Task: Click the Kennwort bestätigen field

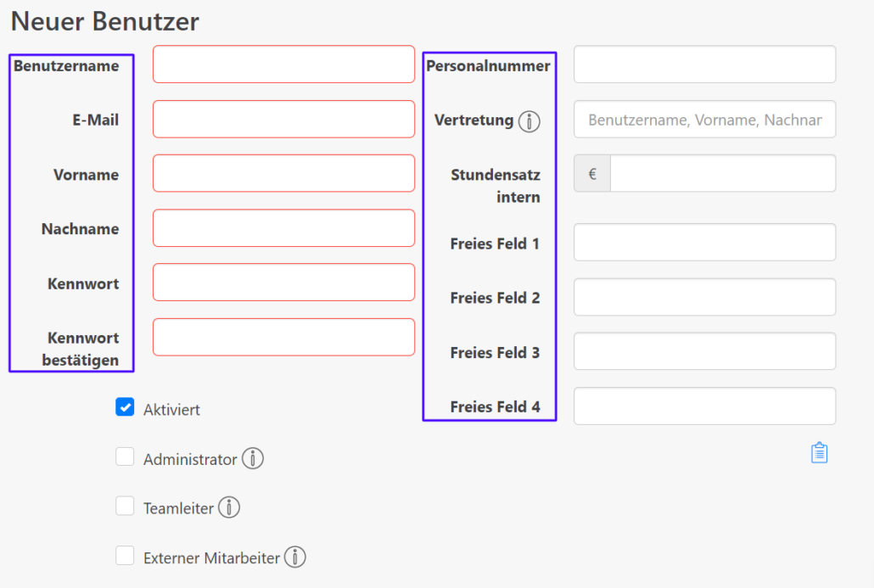Action: (x=283, y=337)
